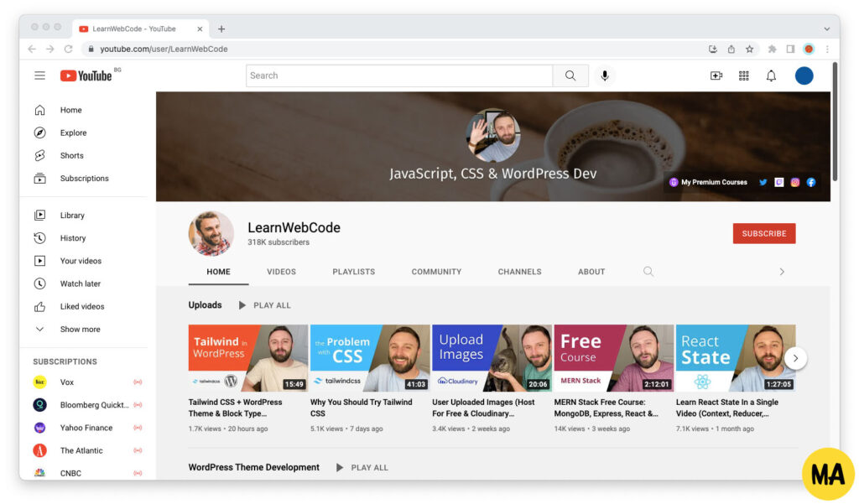Image resolution: width=859 pixels, height=504 pixels.
Task: Switch to the COMMUNITY tab
Action: tap(436, 272)
